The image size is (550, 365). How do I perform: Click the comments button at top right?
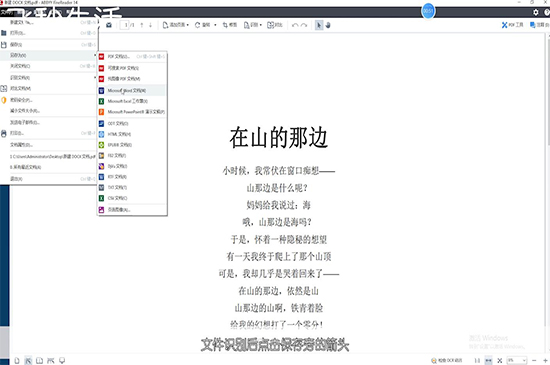point(539,25)
